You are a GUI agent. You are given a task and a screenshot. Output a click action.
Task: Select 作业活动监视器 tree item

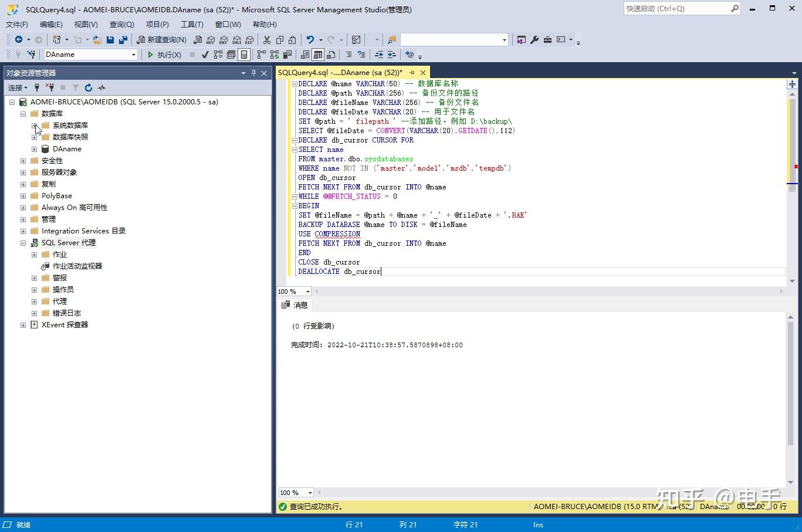(77, 266)
